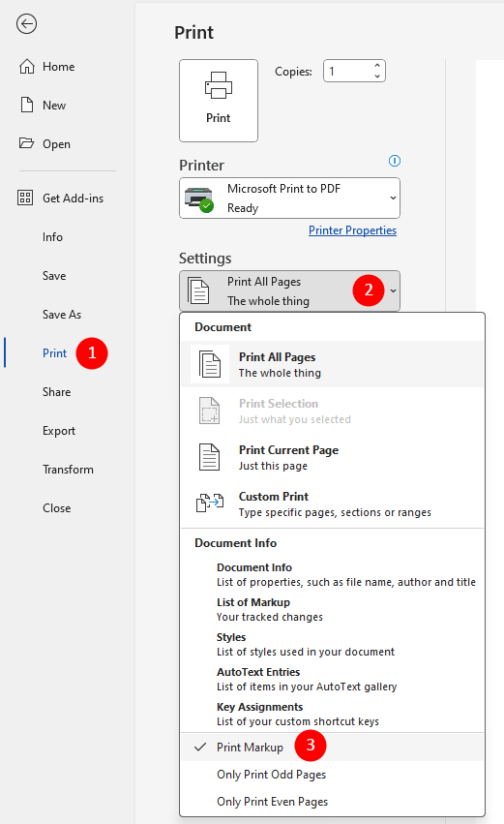Choose the Custom Print icon

point(210,503)
